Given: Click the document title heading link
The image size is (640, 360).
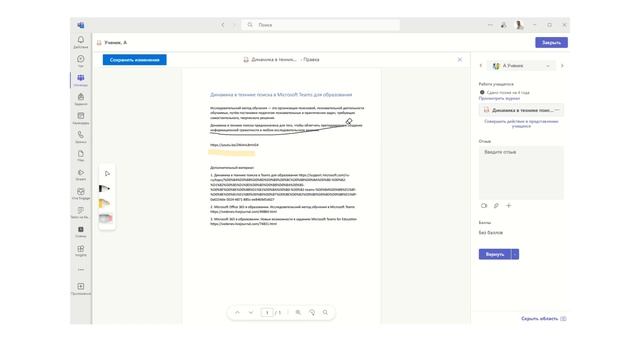Looking at the screenshot, I should (x=281, y=95).
